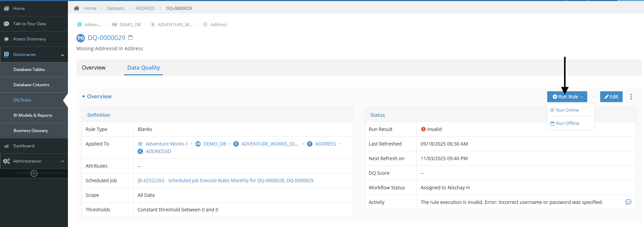
Task: Collapse the Overview section triangle
Action: (84, 97)
